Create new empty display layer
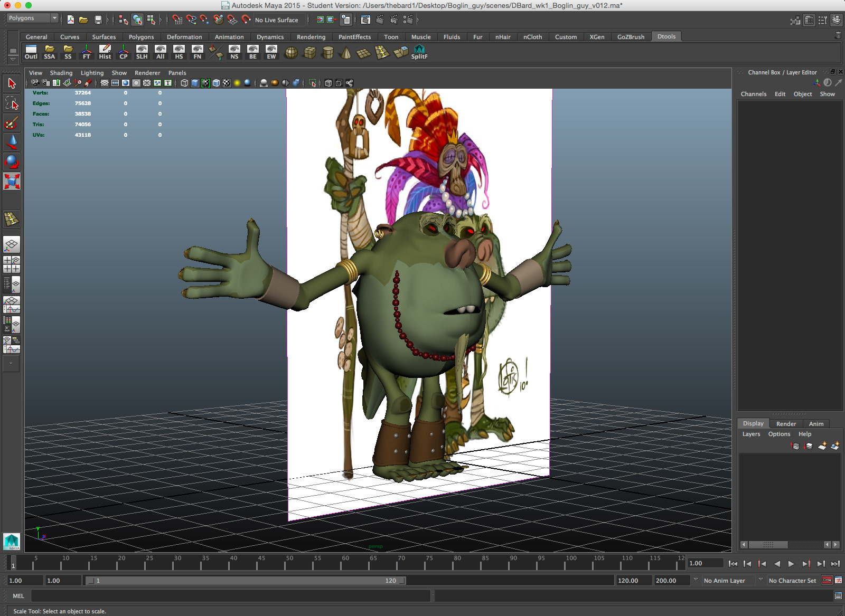Screen dimensions: 845x616 click(822, 446)
